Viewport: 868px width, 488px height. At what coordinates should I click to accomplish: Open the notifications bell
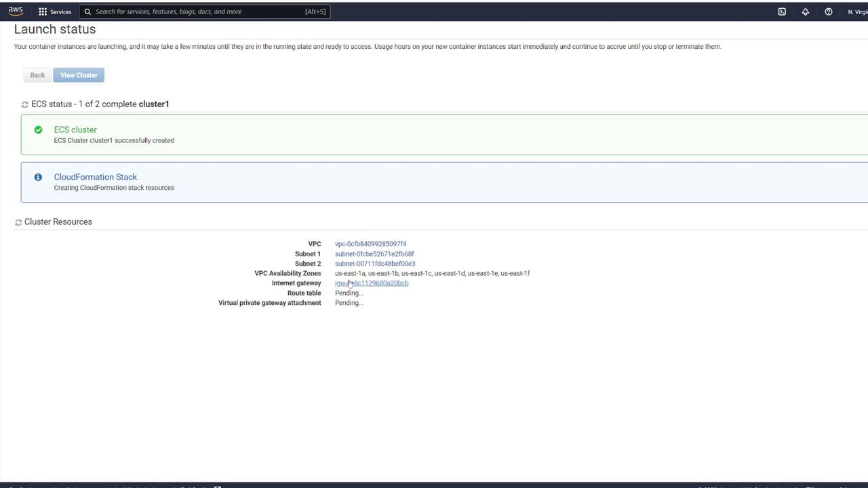coord(806,12)
